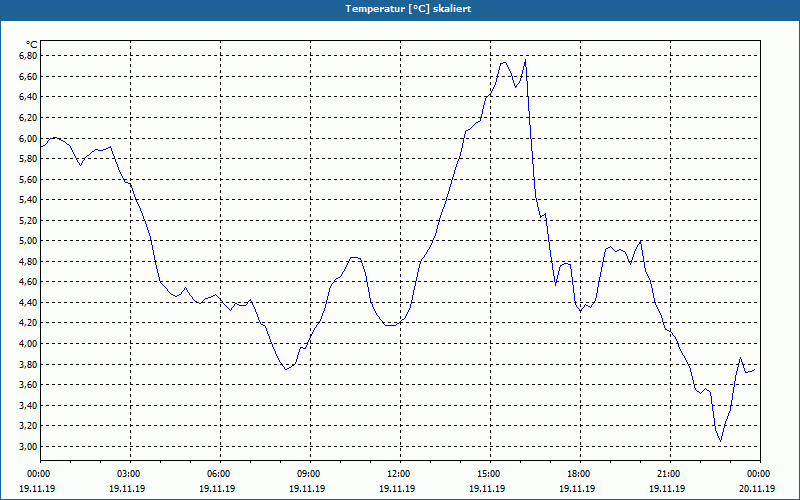
Task: Click the 6,00 y-axis value
Action: (x=29, y=138)
